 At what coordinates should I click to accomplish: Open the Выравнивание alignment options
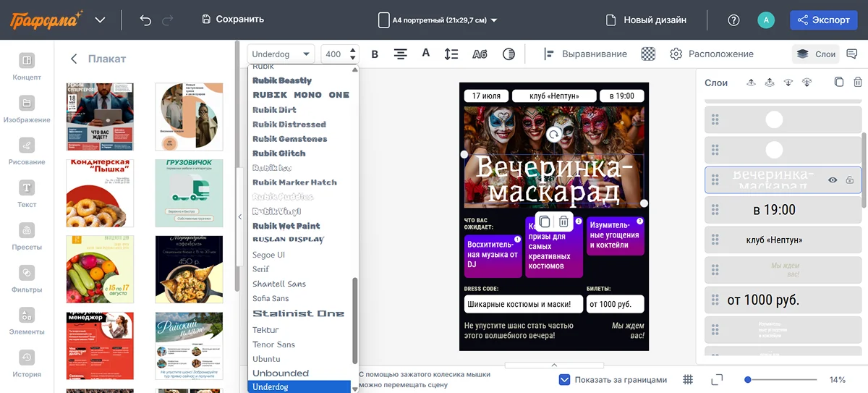584,54
